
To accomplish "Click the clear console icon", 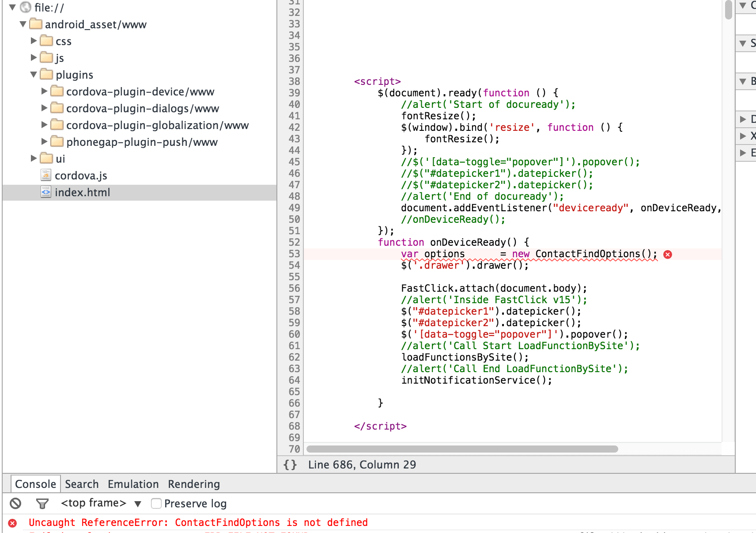I will [15, 503].
